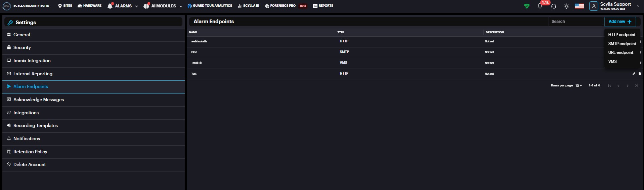This screenshot has width=644, height=190.
Task: Open the user profile avatar icon
Action: (594, 6)
